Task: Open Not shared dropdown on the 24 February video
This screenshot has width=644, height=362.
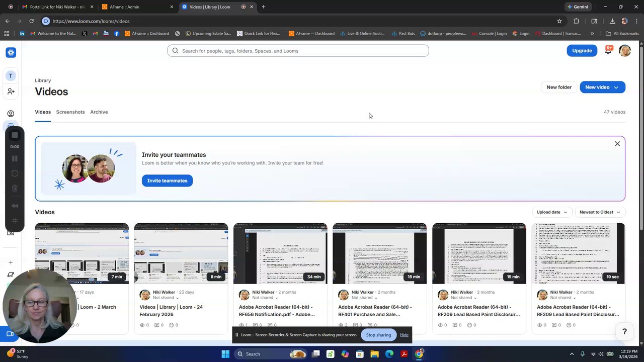Action: (167, 298)
